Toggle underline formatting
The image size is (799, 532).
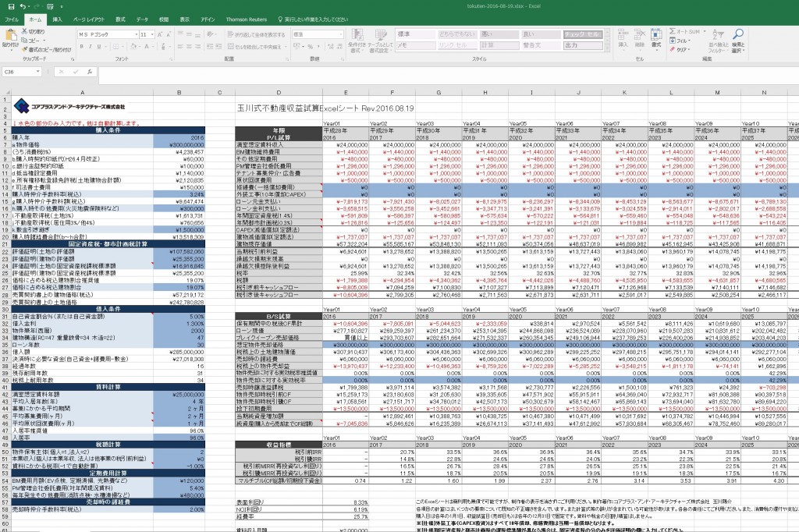point(99,46)
